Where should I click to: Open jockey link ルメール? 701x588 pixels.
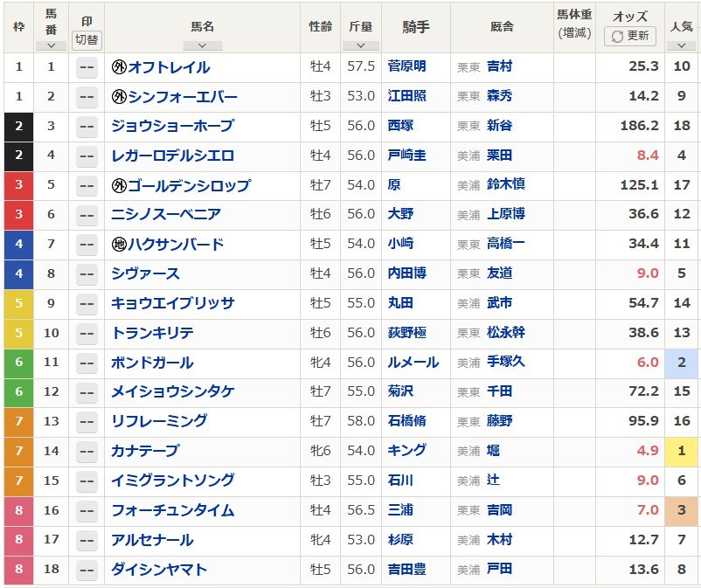click(413, 363)
